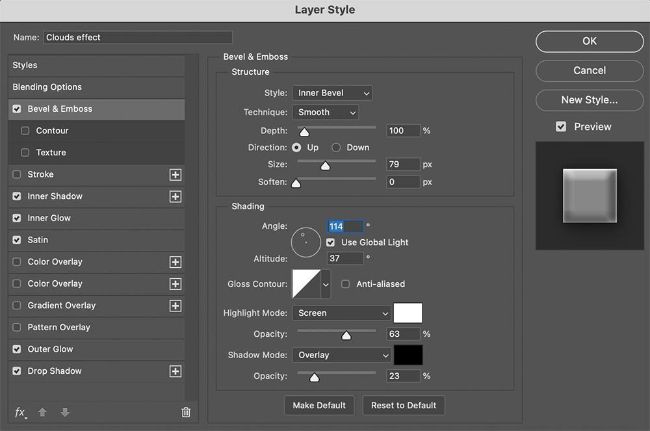Click the plus icon beside Gradient Overlay
Viewport: 650px width, 431px height.
[x=175, y=306]
